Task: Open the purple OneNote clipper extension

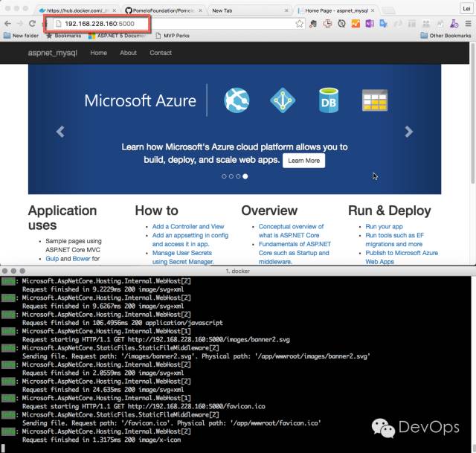Action: (370, 23)
